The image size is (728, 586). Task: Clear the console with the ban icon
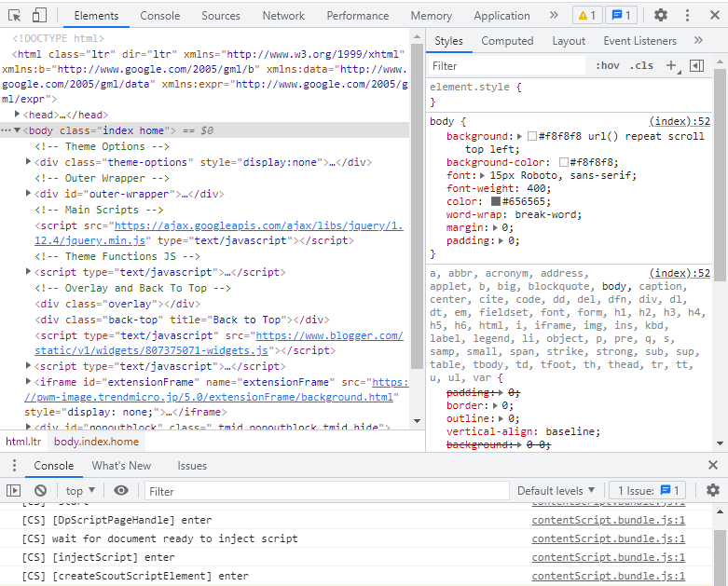click(40, 490)
